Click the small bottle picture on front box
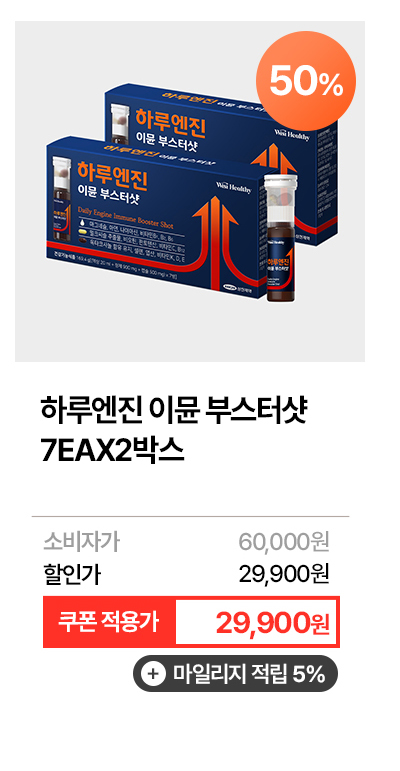This screenshot has width=400, height=771. (61, 199)
